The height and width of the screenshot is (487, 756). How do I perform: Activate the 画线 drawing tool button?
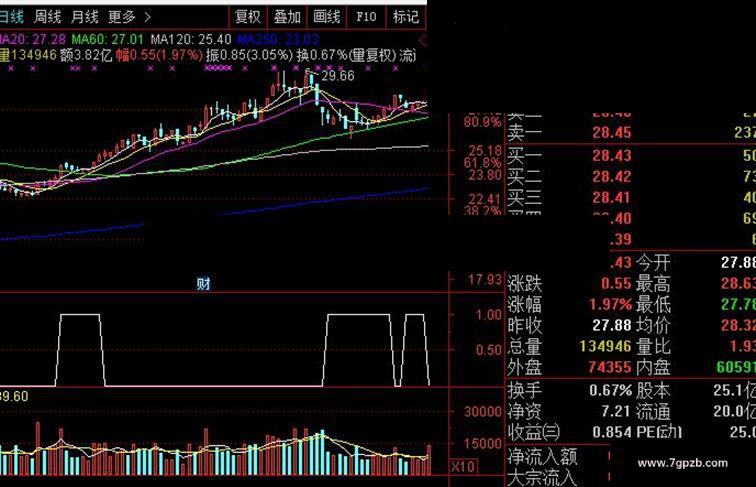(x=327, y=17)
